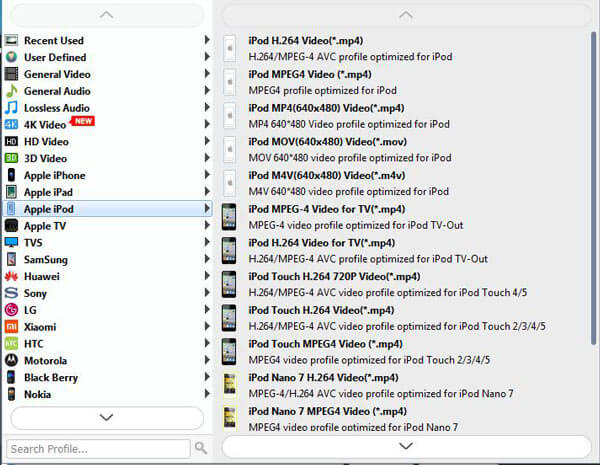
Task: Click the Apple iPad device icon
Action: pyautogui.click(x=11, y=192)
